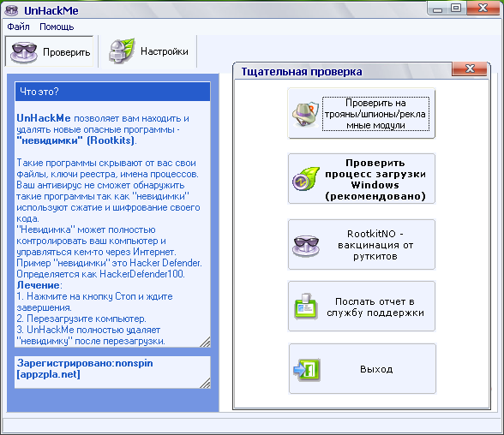Click the UnHackMe title bar app icon
Viewport: 504px width, 435px height.
[x=12, y=10]
